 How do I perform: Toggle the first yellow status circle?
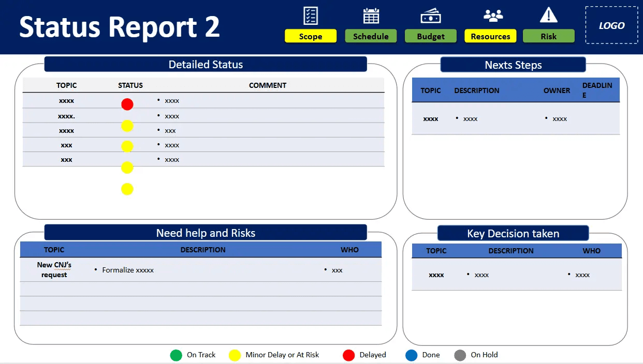[x=127, y=126]
